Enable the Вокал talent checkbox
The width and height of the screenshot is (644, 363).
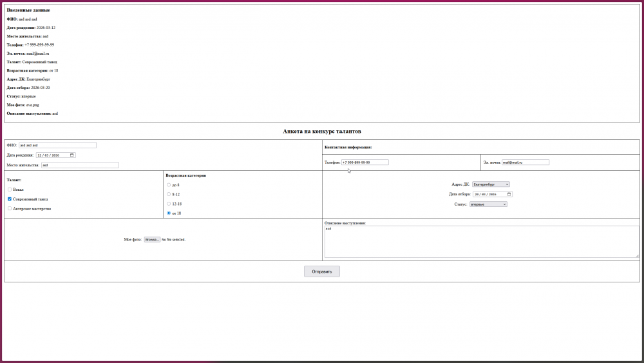coord(10,190)
